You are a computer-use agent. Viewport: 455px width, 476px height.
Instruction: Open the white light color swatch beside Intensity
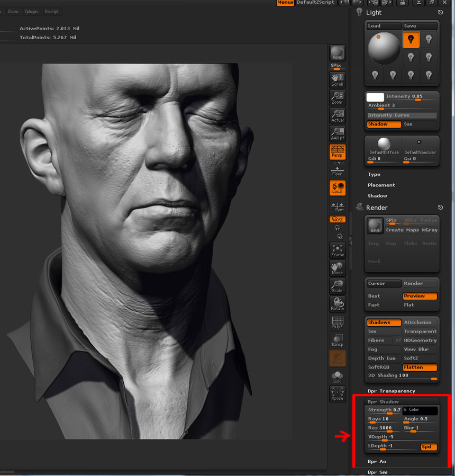pyautogui.click(x=375, y=97)
